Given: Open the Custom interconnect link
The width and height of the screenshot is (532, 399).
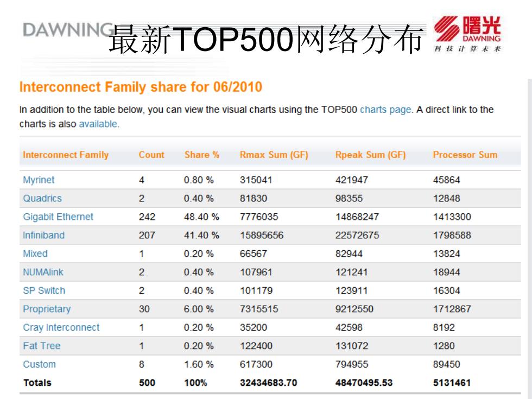Looking at the screenshot, I should [x=39, y=364].
